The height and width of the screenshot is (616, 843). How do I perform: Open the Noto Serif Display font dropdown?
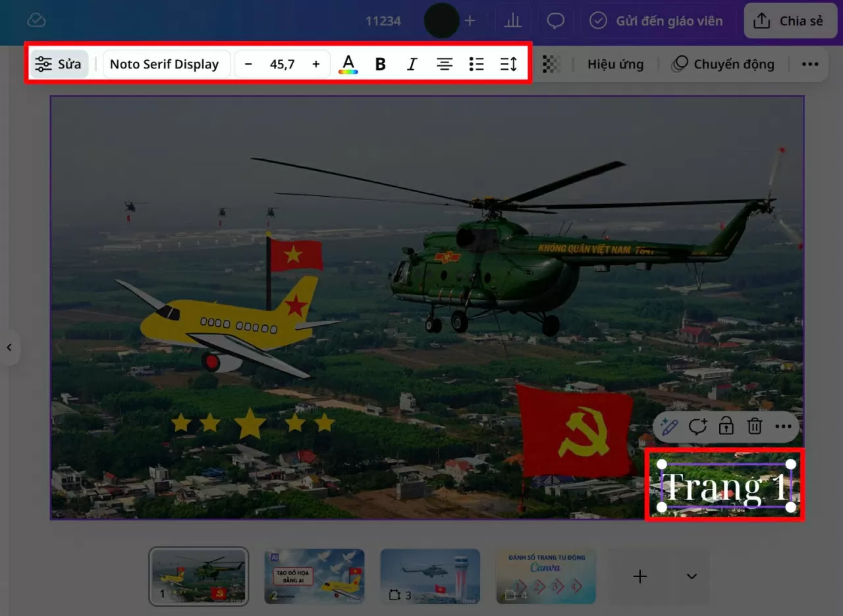[166, 64]
